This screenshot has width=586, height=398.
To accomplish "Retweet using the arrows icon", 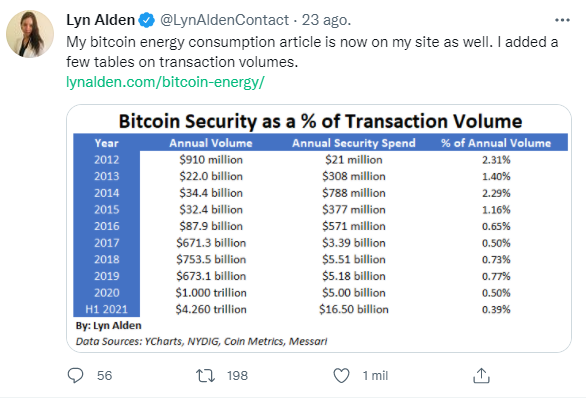I will pyautogui.click(x=206, y=376).
